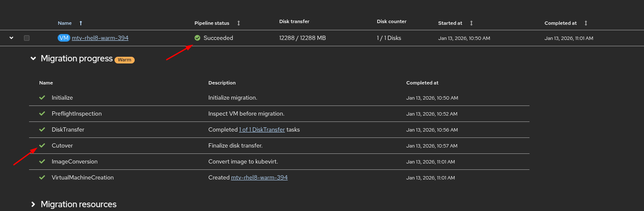Sort by Started at column arrows

(471, 23)
